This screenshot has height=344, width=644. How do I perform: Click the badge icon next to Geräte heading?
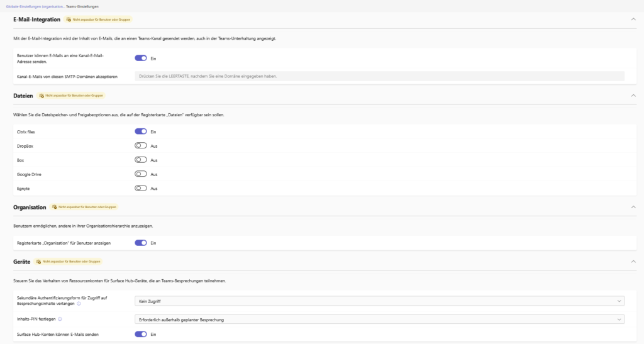pyautogui.click(x=38, y=261)
